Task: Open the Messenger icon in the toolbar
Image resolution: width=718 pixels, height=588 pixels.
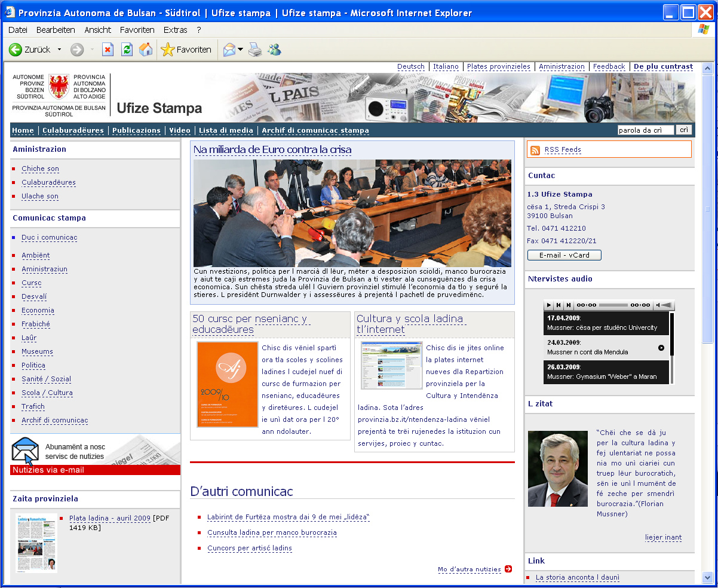Action: (x=274, y=50)
